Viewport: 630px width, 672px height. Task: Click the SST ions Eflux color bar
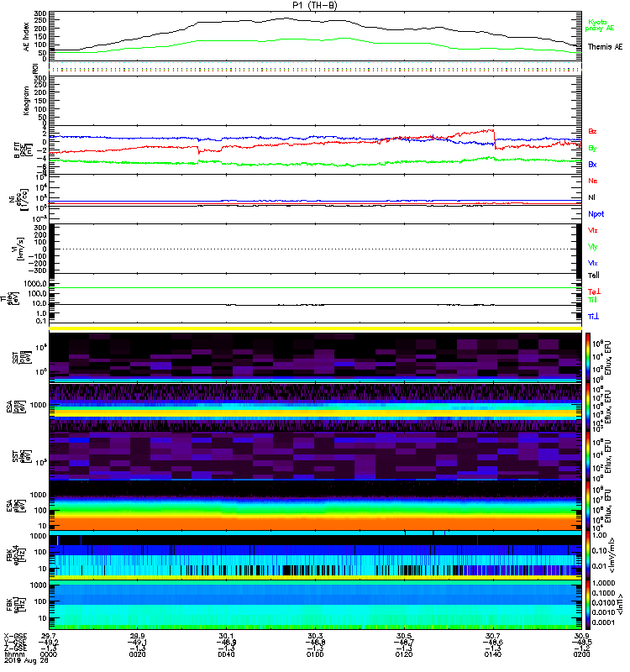pos(588,357)
